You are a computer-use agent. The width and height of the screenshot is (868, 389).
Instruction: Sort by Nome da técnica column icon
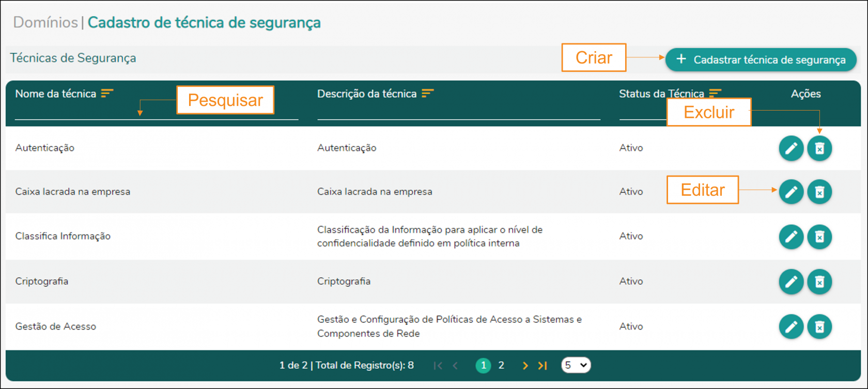pos(107,93)
